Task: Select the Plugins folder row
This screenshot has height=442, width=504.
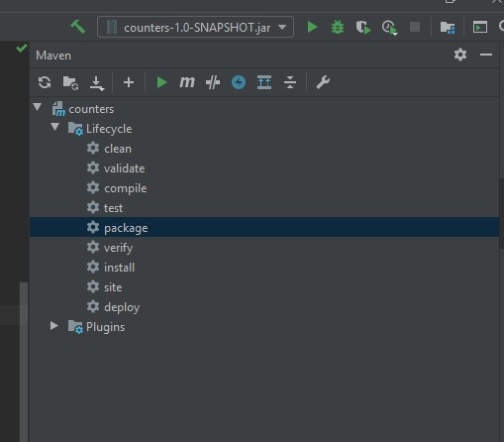Action: tap(264, 327)
